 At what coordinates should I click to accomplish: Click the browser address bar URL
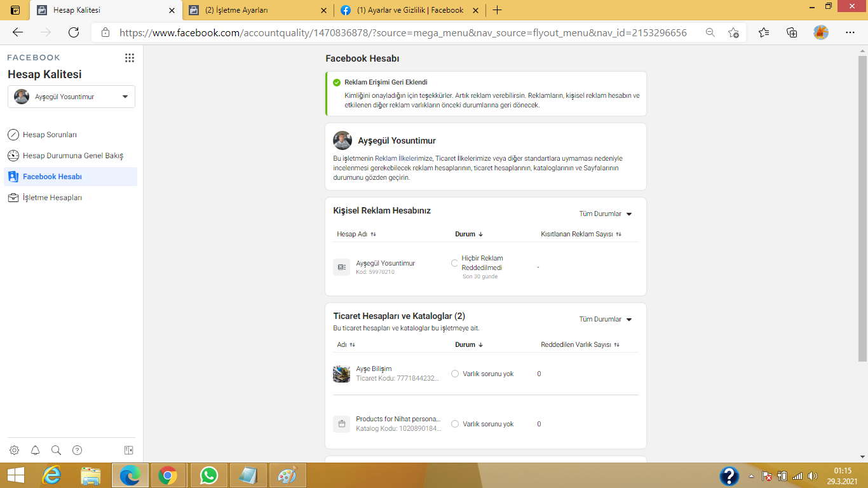(x=403, y=32)
